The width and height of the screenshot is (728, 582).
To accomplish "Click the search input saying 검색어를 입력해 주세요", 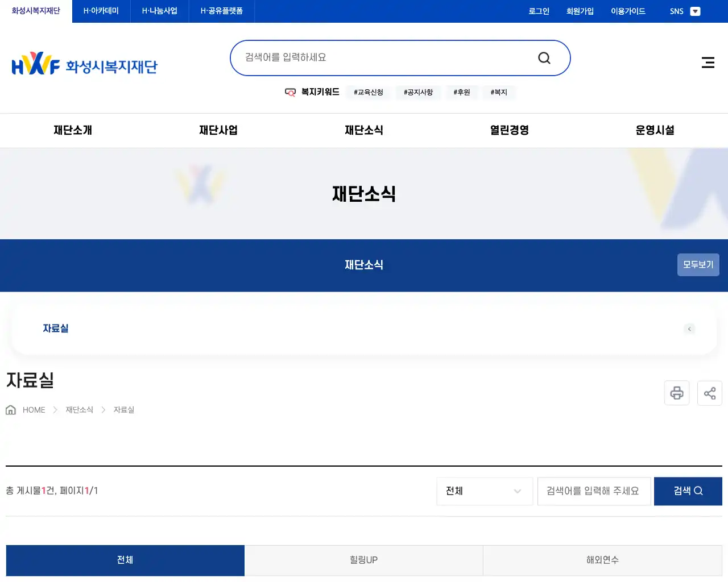I will (594, 491).
